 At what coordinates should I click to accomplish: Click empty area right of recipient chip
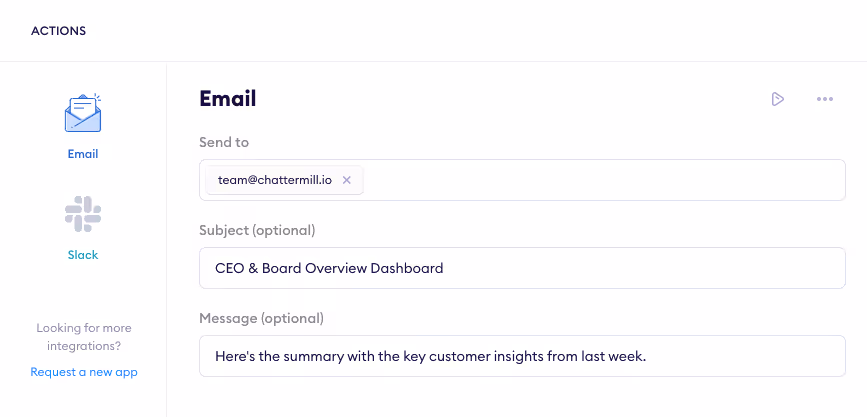click(x=603, y=180)
